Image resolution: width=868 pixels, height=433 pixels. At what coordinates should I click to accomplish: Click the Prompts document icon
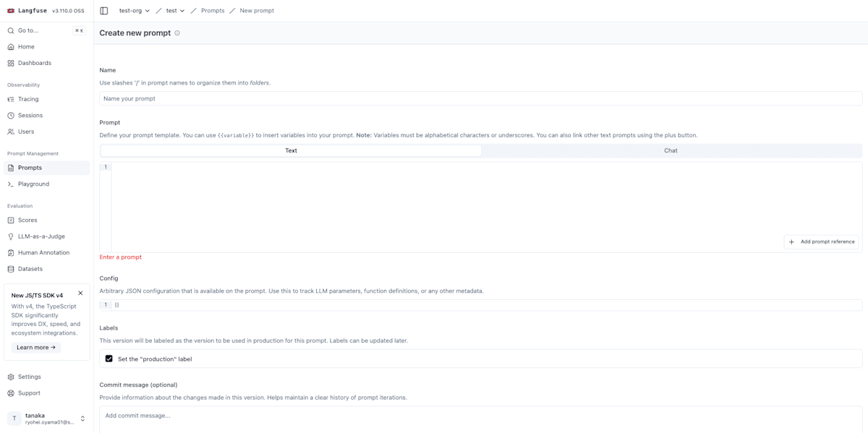point(11,168)
